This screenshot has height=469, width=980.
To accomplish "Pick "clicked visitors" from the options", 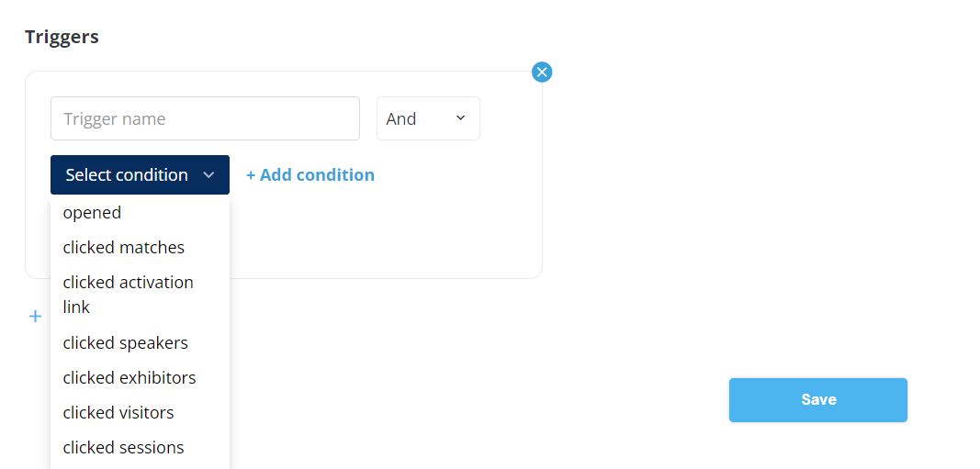I will click(118, 412).
